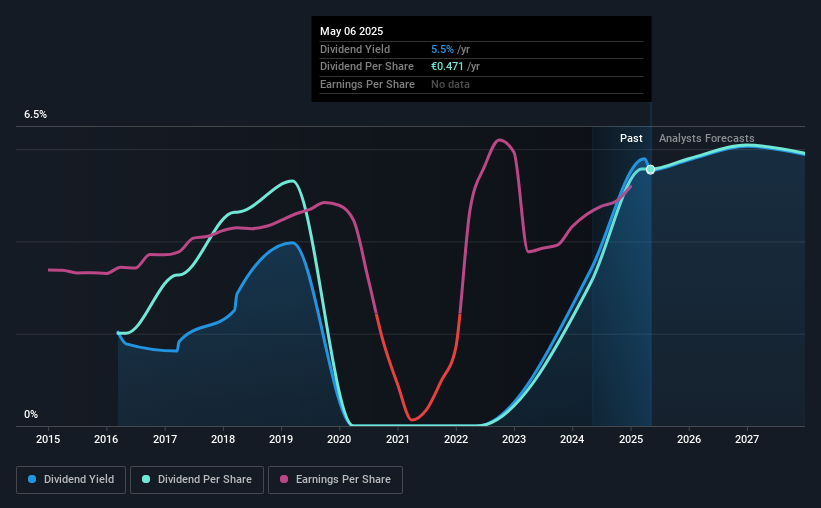This screenshot has height=508, width=821.
Task: Click the Dividend Per Share row label in tooltip
Action: [x=367, y=67]
